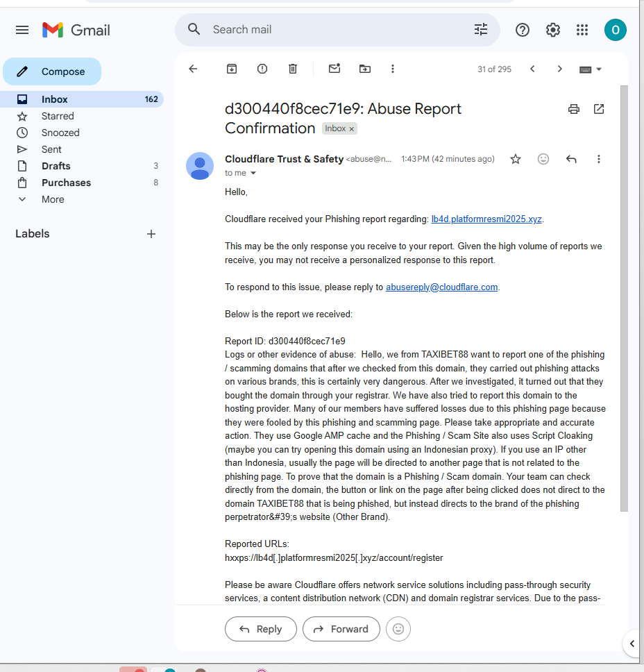Click the Labels heading
Image resolution: width=644 pixels, height=672 pixels.
pyautogui.click(x=33, y=234)
